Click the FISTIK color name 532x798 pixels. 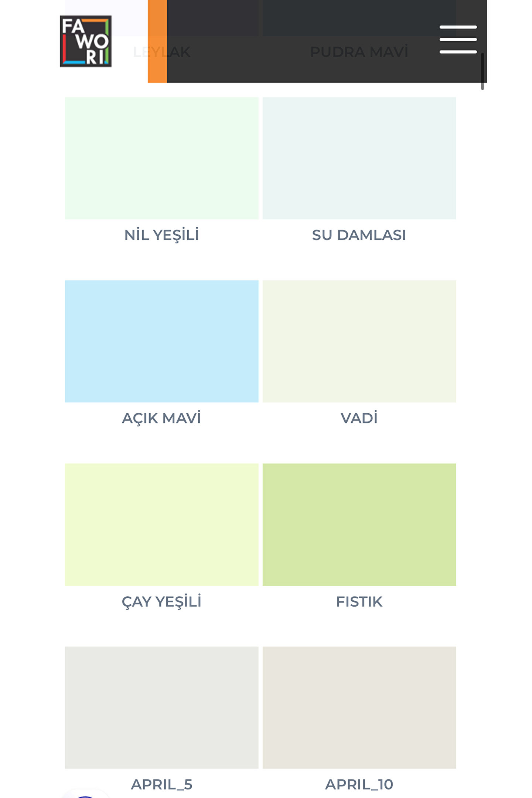coord(359,601)
